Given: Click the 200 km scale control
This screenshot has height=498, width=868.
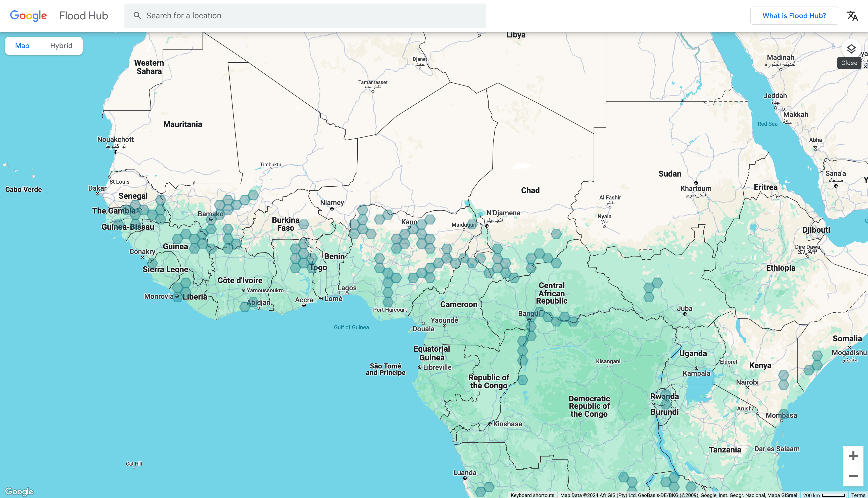Looking at the screenshot, I should (824, 495).
